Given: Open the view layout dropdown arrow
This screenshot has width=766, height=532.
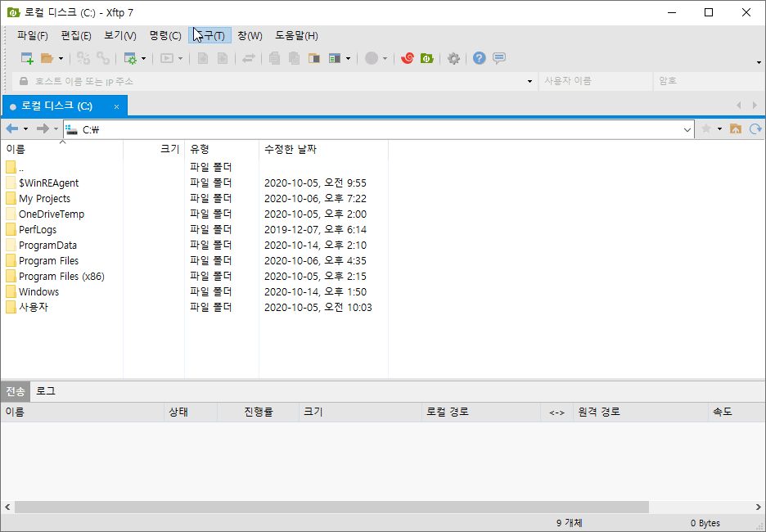Looking at the screenshot, I should 348,59.
